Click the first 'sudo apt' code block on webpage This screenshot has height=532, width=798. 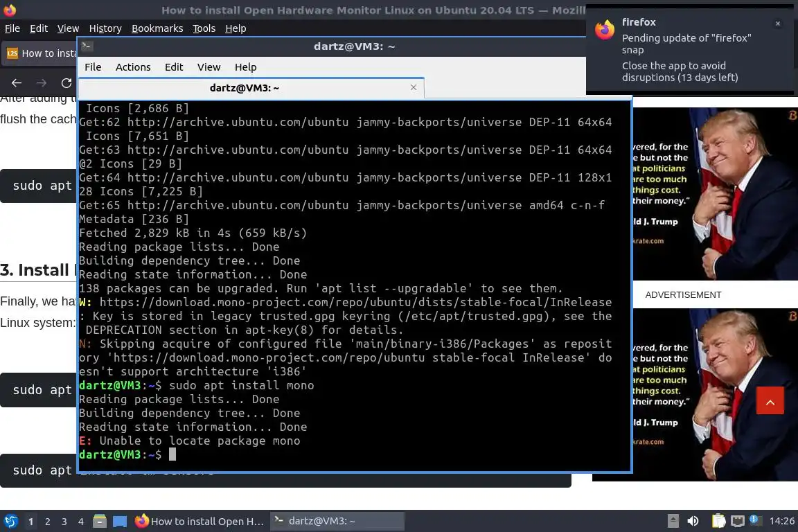coord(39,186)
